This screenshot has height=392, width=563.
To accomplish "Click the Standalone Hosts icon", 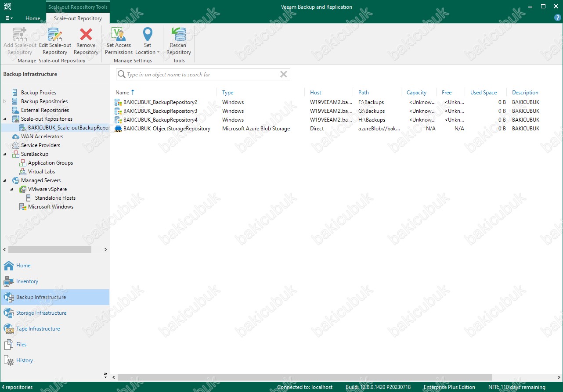I will click(29, 198).
